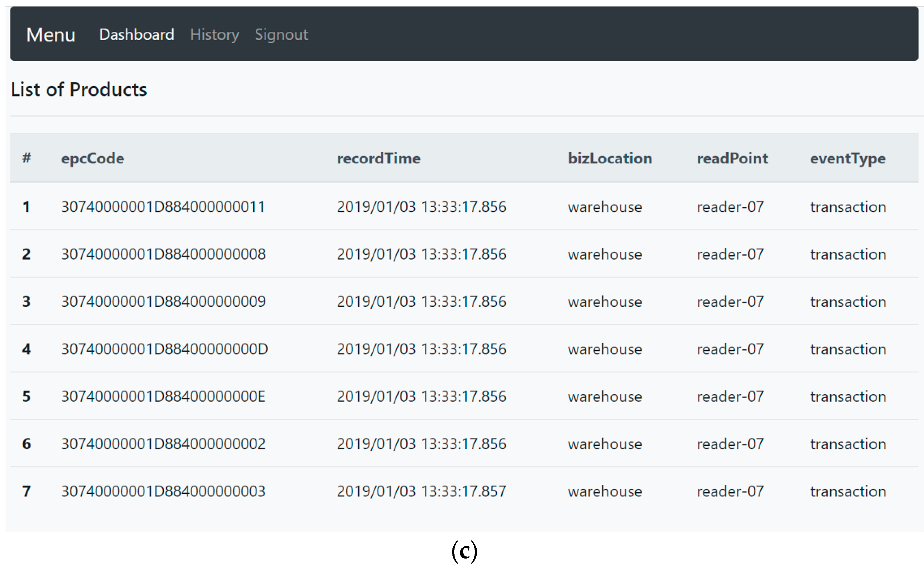Select epcCode 3074000001D884000000002
924x569 pixels.
pos(163,444)
